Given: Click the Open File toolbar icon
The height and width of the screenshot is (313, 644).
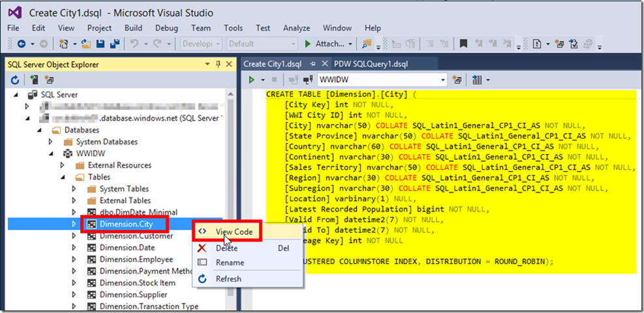Looking at the screenshot, I should (86, 44).
